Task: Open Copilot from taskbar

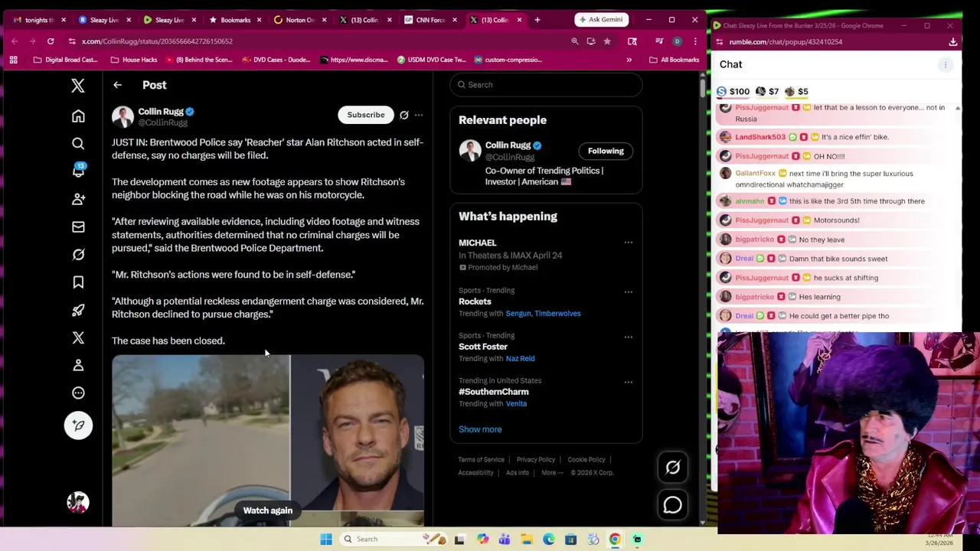Action: pos(482,540)
